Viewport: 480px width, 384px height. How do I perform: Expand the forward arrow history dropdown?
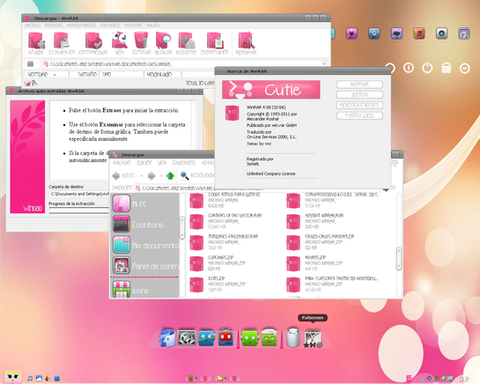click(x=161, y=175)
